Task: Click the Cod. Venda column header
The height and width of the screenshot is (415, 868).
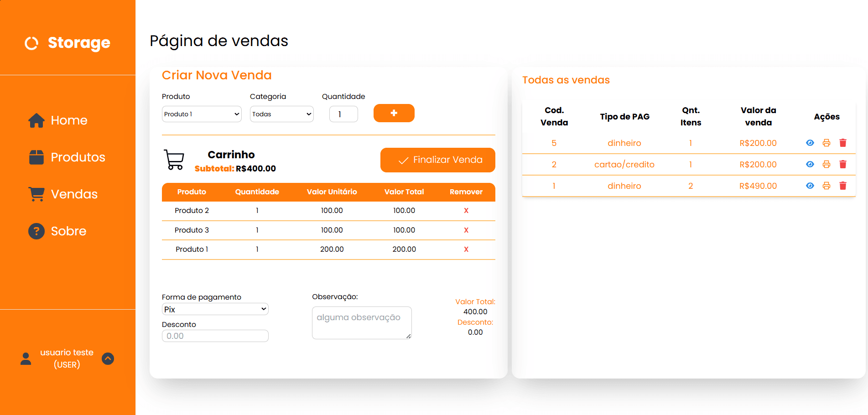Action: coord(554,116)
